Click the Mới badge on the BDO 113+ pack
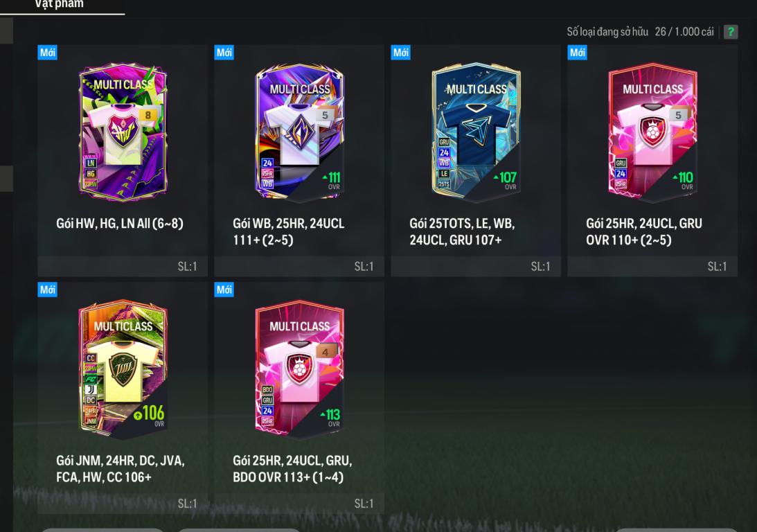 point(224,290)
